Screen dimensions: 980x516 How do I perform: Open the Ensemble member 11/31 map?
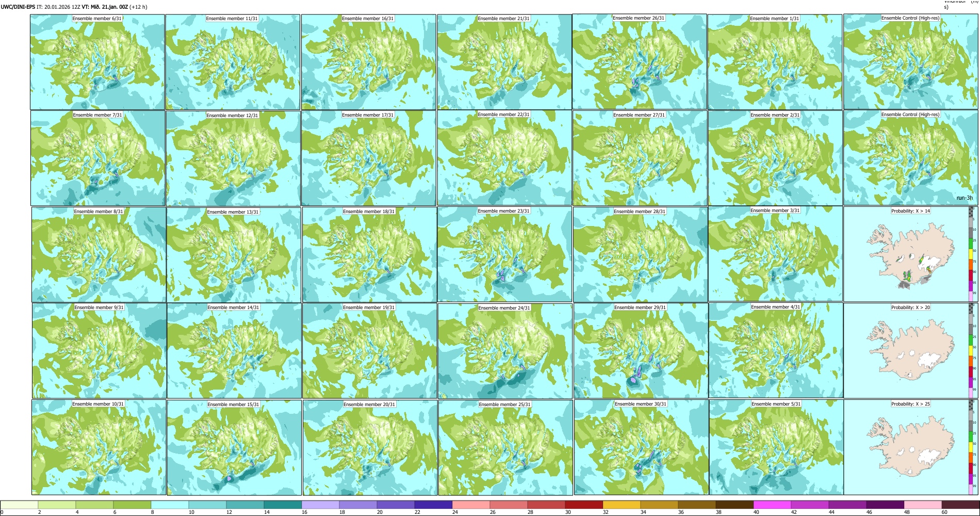[233, 62]
